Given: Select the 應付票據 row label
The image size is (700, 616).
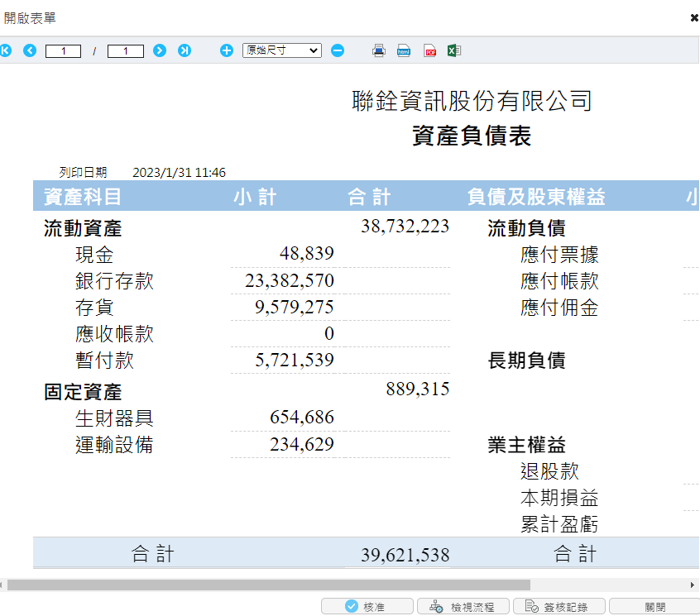Looking at the screenshot, I should 559,255.
